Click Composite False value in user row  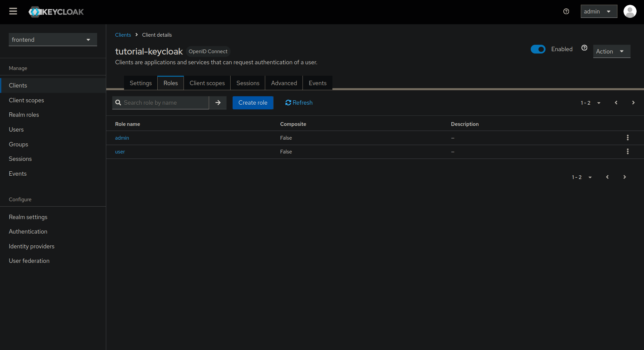point(286,152)
